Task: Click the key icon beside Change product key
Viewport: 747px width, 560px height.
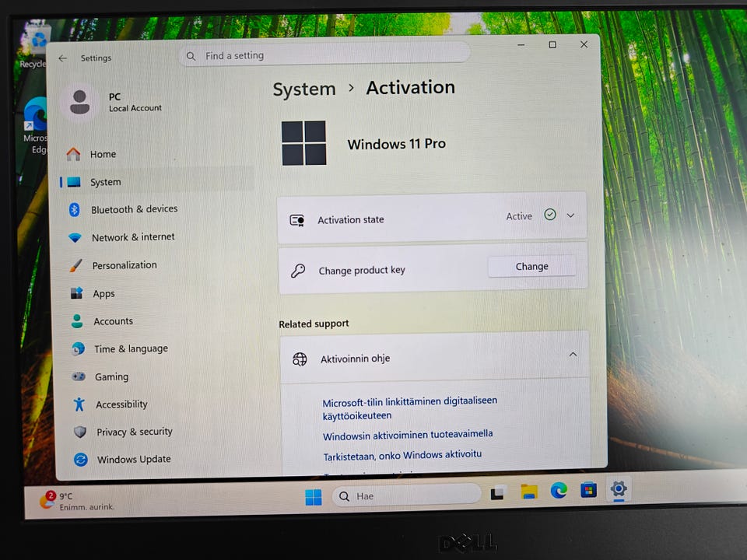Action: [298, 271]
